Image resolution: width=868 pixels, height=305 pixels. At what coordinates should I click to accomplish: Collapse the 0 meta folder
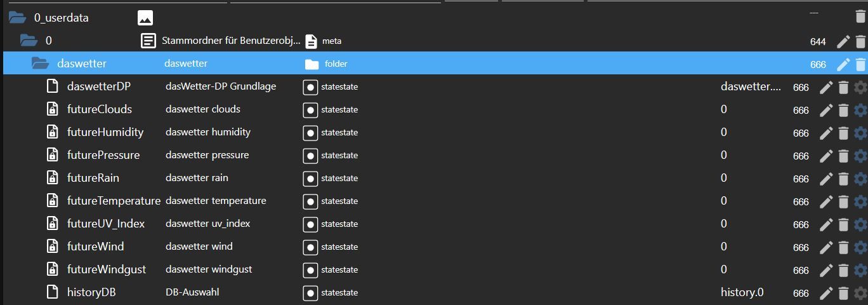coord(29,41)
